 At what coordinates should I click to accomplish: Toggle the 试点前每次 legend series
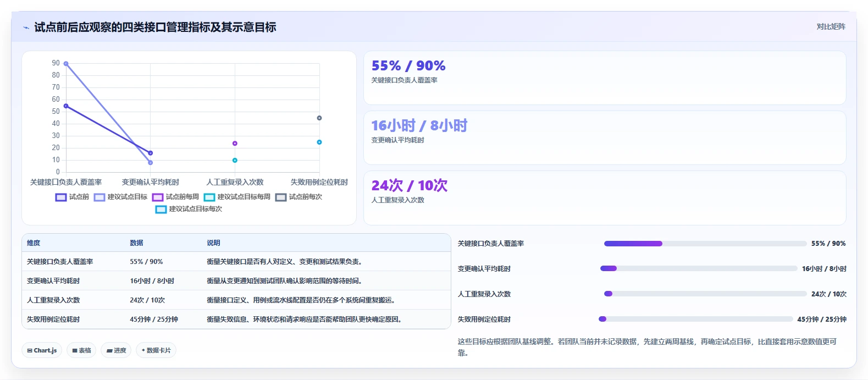(x=298, y=197)
